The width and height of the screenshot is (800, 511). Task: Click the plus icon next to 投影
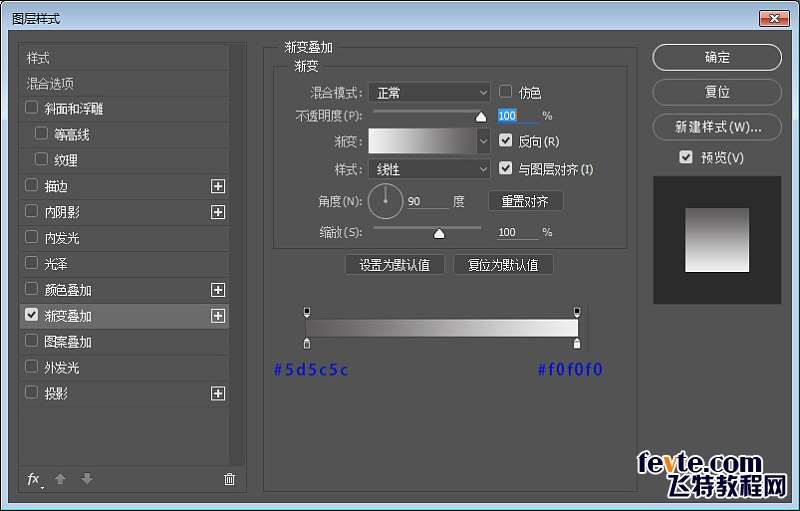(x=218, y=393)
